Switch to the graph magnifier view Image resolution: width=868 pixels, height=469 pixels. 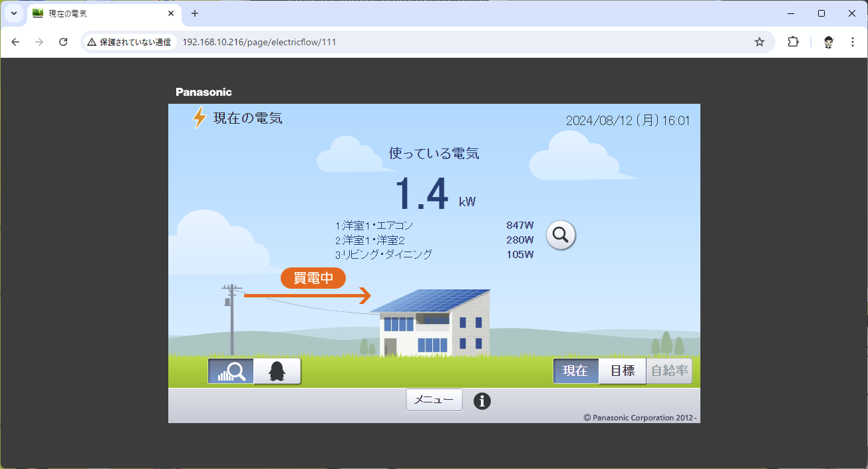click(231, 371)
